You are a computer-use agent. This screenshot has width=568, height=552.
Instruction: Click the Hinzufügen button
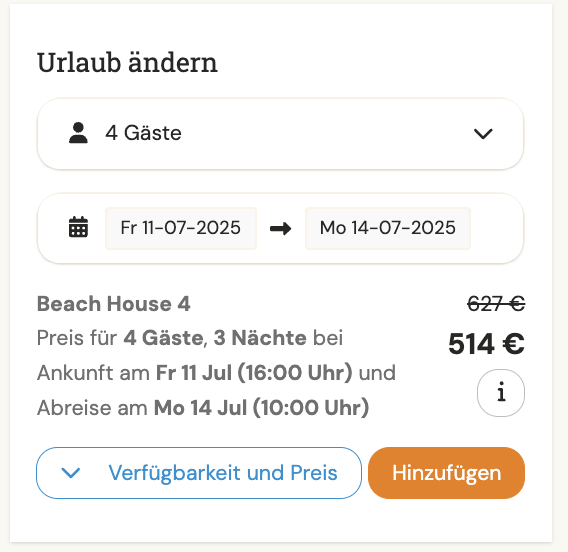(446, 473)
